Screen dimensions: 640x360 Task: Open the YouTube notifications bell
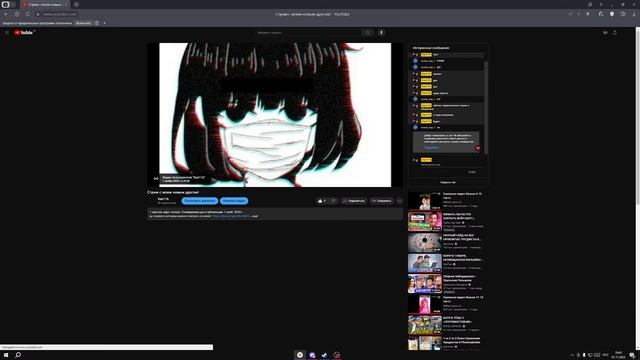click(615, 33)
